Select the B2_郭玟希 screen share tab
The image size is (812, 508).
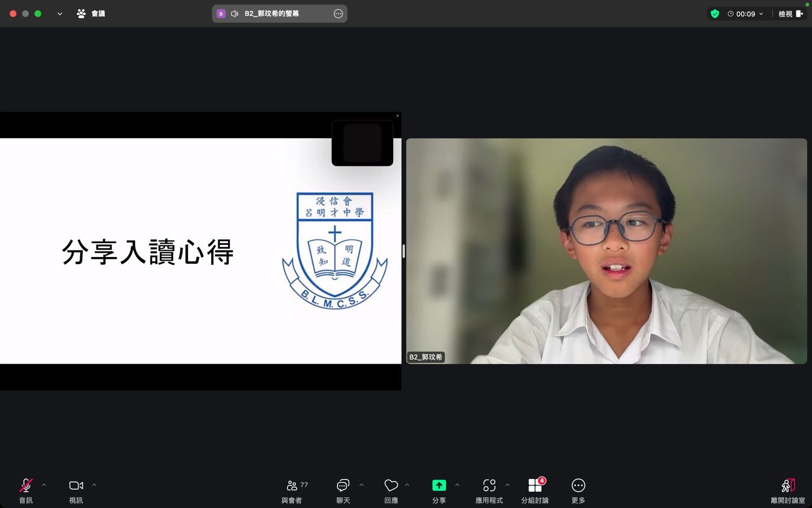coord(280,14)
